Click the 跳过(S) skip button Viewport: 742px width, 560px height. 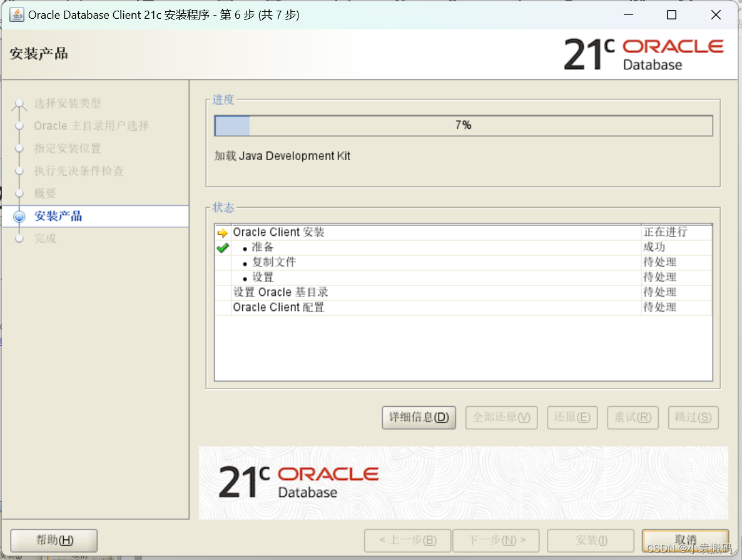(x=693, y=417)
